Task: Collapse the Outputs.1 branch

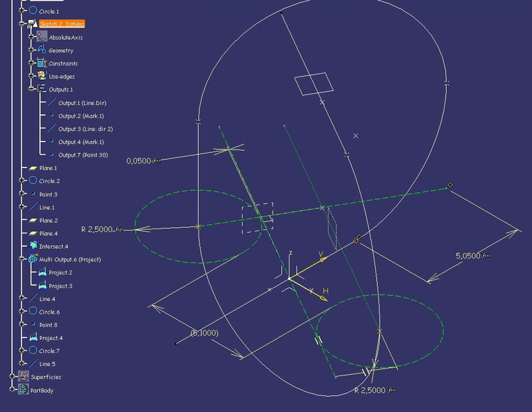Action: 31,89
